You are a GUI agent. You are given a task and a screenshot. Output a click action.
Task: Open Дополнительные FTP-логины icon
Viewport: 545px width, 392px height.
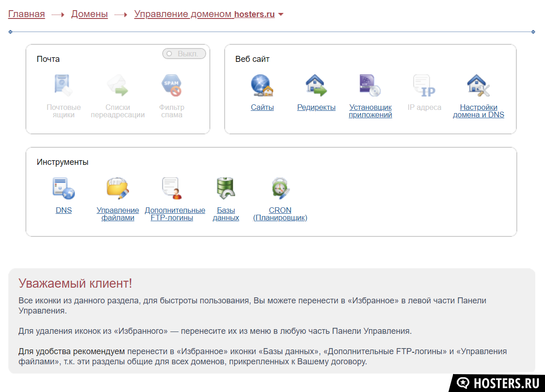tap(172, 188)
